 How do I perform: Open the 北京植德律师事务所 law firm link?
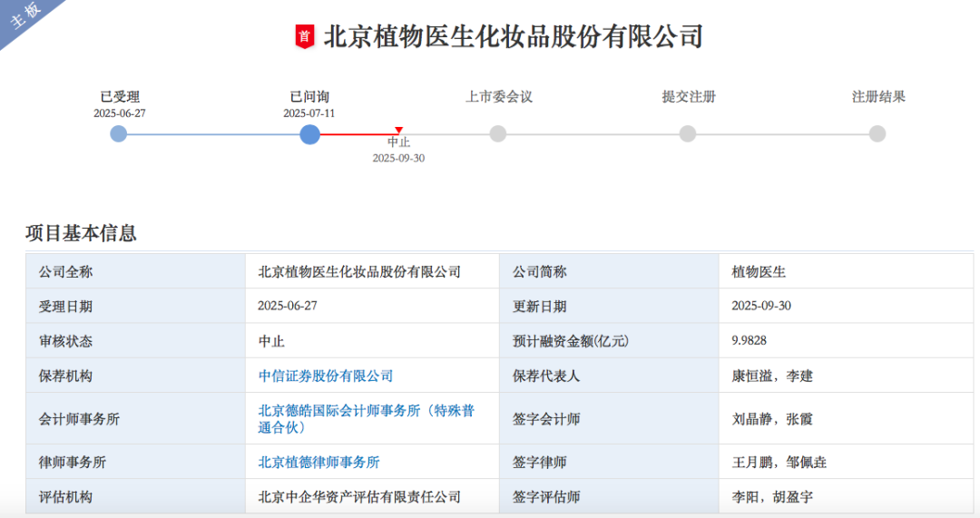click(318, 463)
